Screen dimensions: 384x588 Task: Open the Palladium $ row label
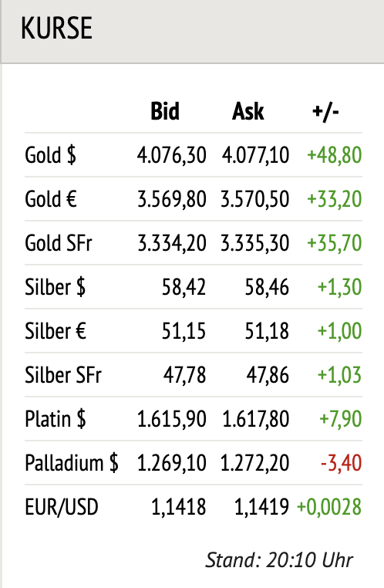pos(72,462)
